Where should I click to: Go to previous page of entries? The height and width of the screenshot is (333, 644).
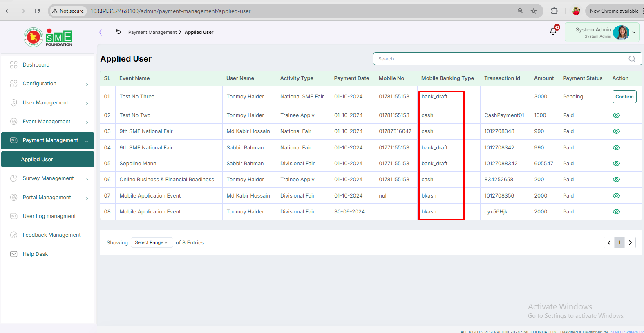609,242
